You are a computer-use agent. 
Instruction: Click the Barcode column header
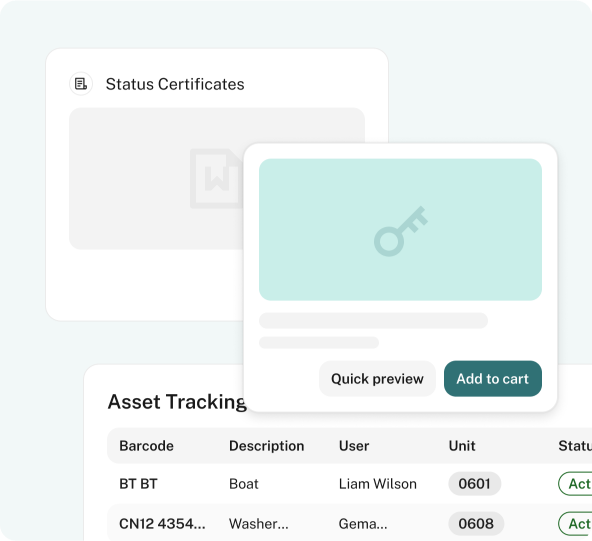[x=146, y=446]
